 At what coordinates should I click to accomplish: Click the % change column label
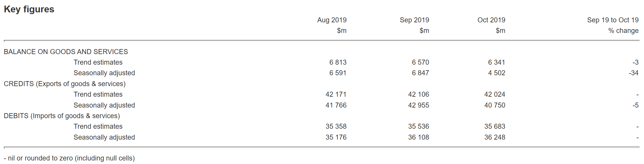click(x=623, y=31)
